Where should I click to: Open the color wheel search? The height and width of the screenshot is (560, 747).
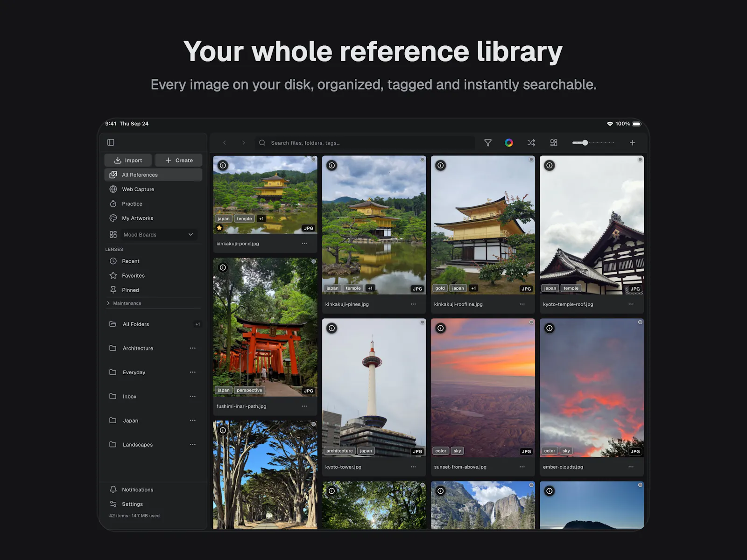[509, 143]
